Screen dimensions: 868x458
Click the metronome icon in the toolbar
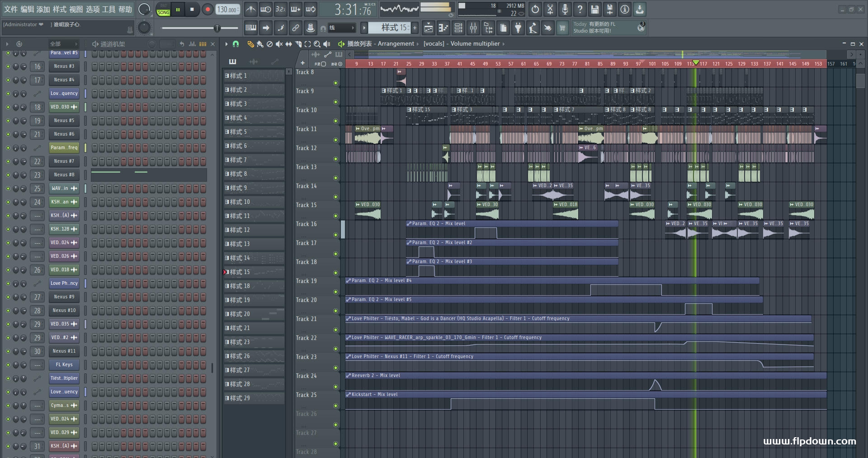[x=251, y=9]
